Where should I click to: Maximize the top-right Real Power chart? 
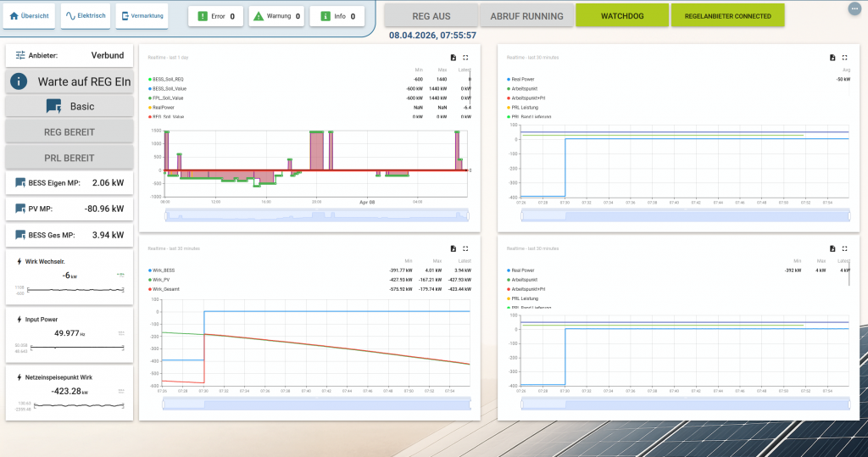coord(844,58)
